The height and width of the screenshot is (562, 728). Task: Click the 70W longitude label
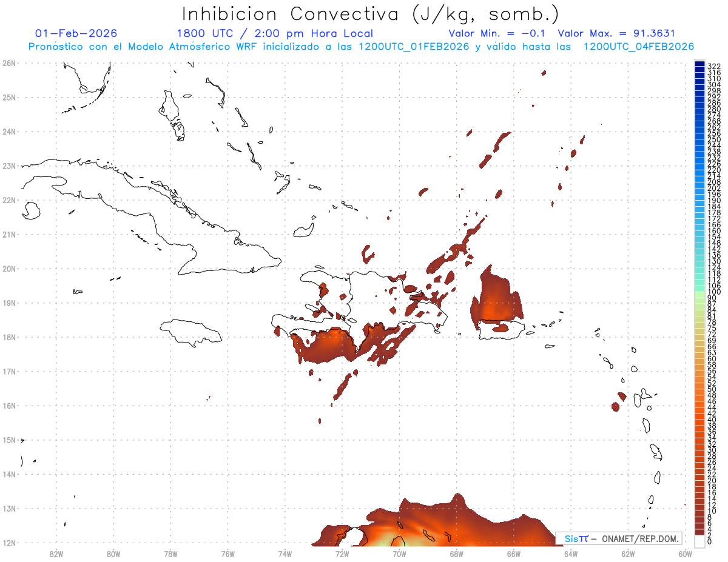(x=399, y=553)
